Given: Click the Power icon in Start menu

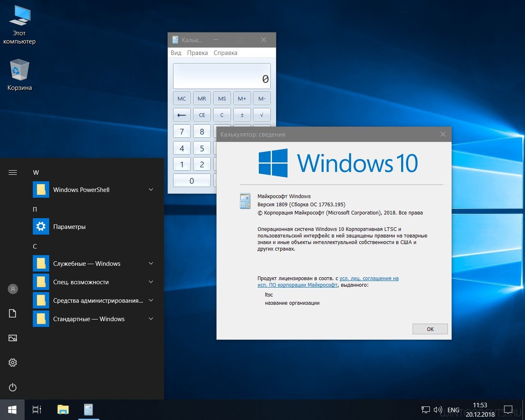Looking at the screenshot, I should coord(13,387).
